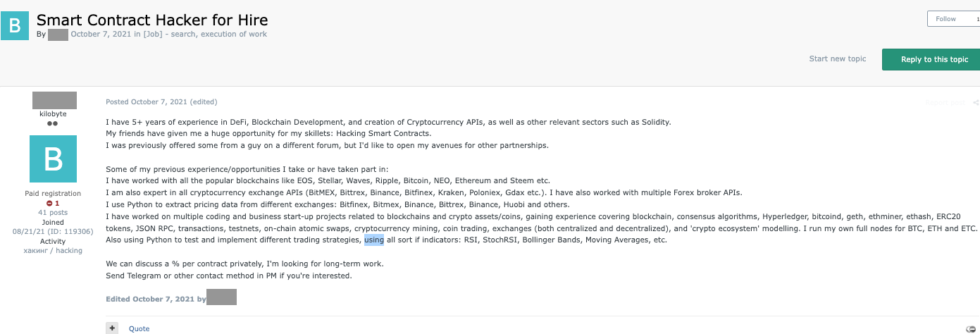Reply to this topic
Screen dimensions: 980x334
pyautogui.click(x=934, y=59)
